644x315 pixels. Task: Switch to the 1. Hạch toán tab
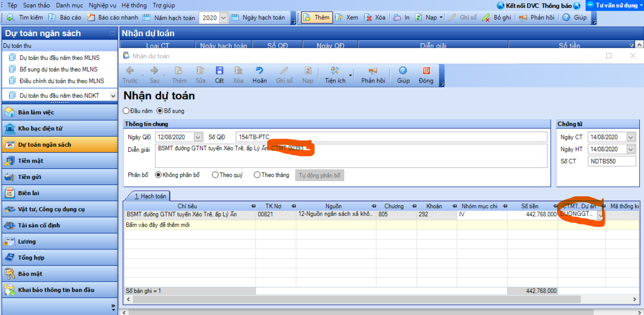[x=150, y=196]
